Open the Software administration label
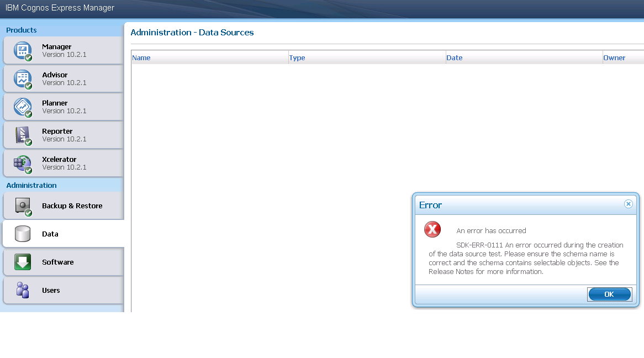Viewport: 644px width, 358px height. pyautogui.click(x=58, y=262)
